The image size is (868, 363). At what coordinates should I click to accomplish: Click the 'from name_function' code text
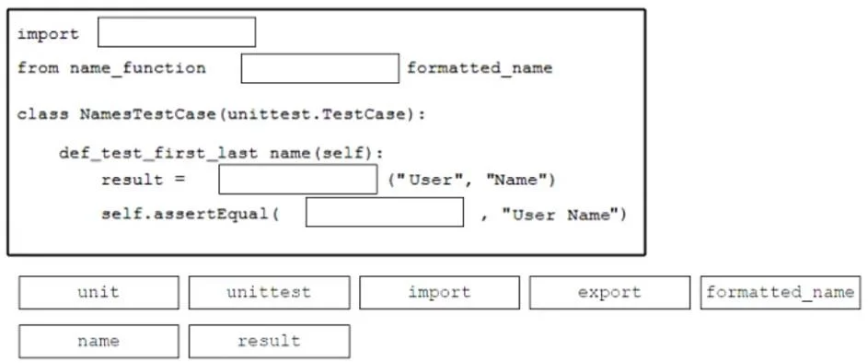pyautogui.click(x=111, y=68)
